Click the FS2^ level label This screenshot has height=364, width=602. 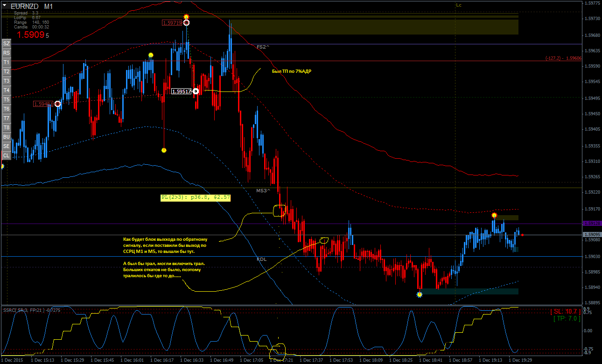coord(263,47)
